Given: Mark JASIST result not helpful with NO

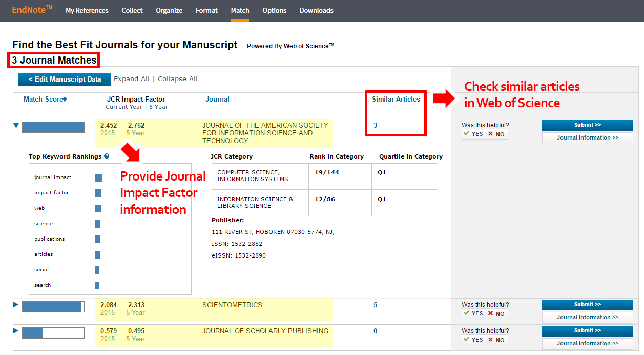Looking at the screenshot, I should click(496, 134).
